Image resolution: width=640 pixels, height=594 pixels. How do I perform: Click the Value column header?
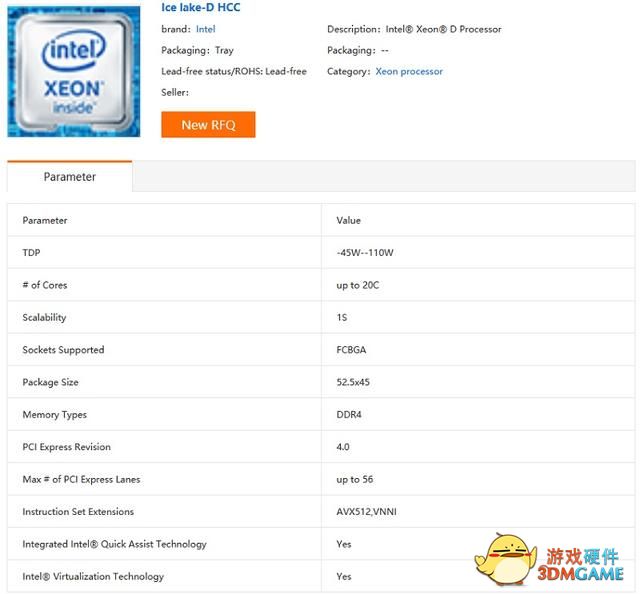coord(478,220)
